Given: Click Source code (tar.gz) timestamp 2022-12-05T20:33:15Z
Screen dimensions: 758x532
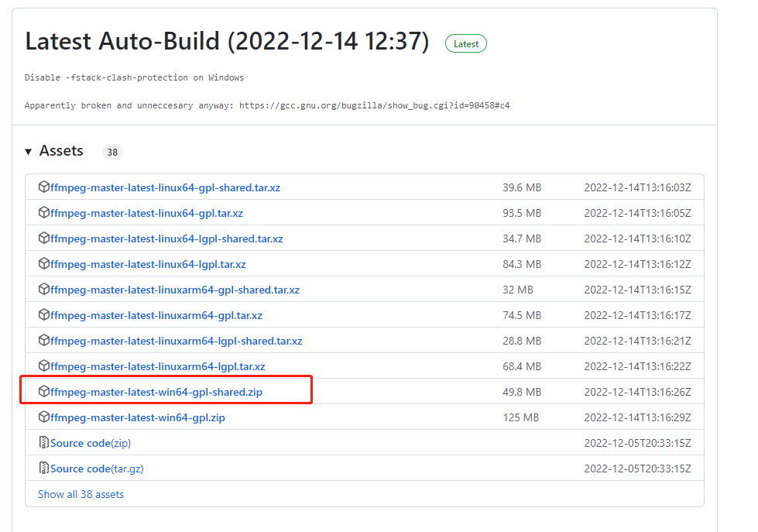Looking at the screenshot, I should [x=638, y=469].
